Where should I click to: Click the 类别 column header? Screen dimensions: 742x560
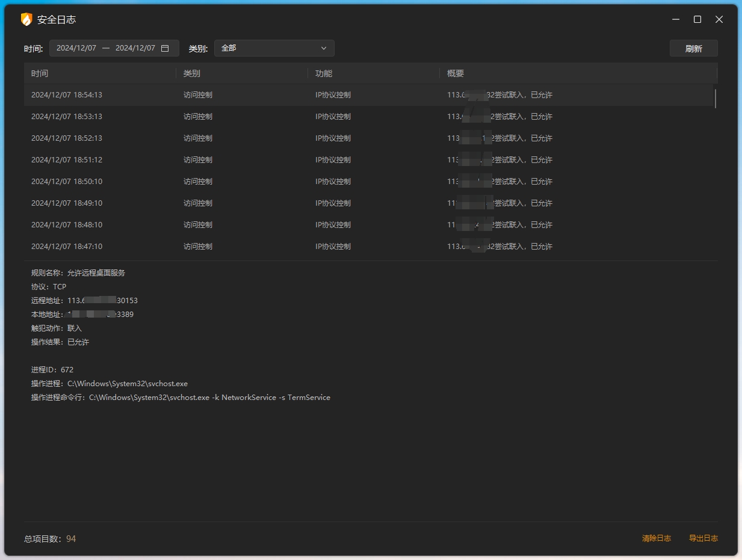pyautogui.click(x=192, y=73)
